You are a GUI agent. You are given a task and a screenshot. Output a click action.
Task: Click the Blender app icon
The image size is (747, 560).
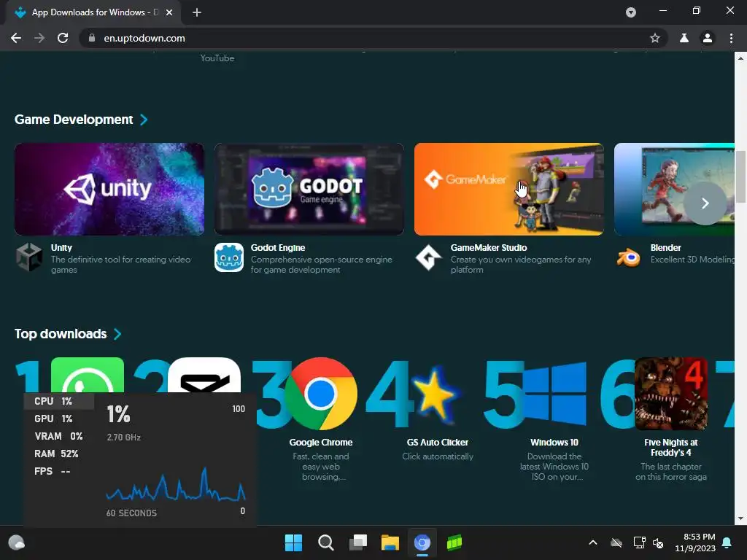tap(629, 257)
